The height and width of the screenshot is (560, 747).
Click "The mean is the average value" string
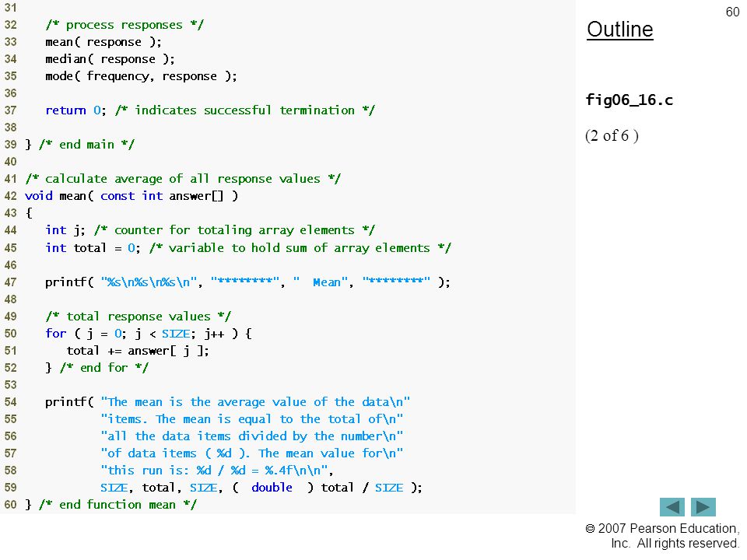[255, 402]
